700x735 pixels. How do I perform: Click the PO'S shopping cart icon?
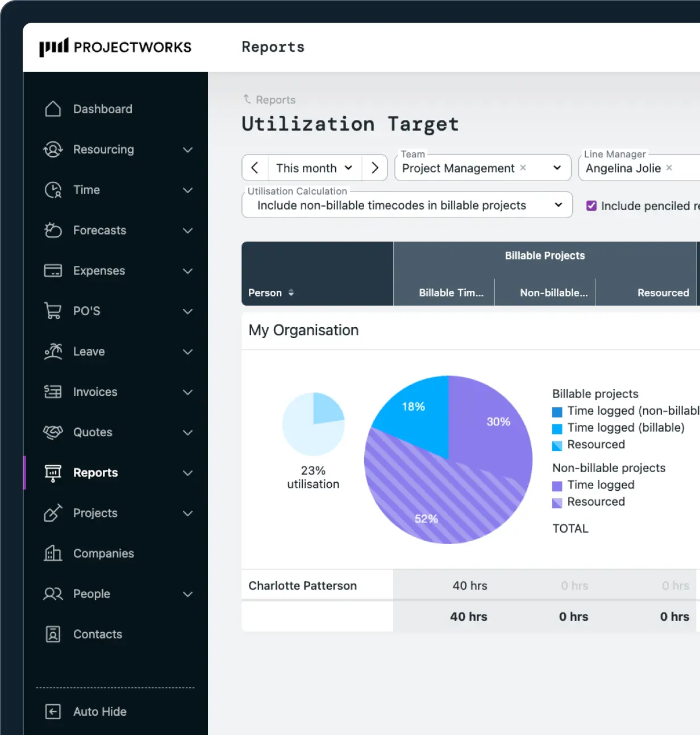click(x=53, y=311)
